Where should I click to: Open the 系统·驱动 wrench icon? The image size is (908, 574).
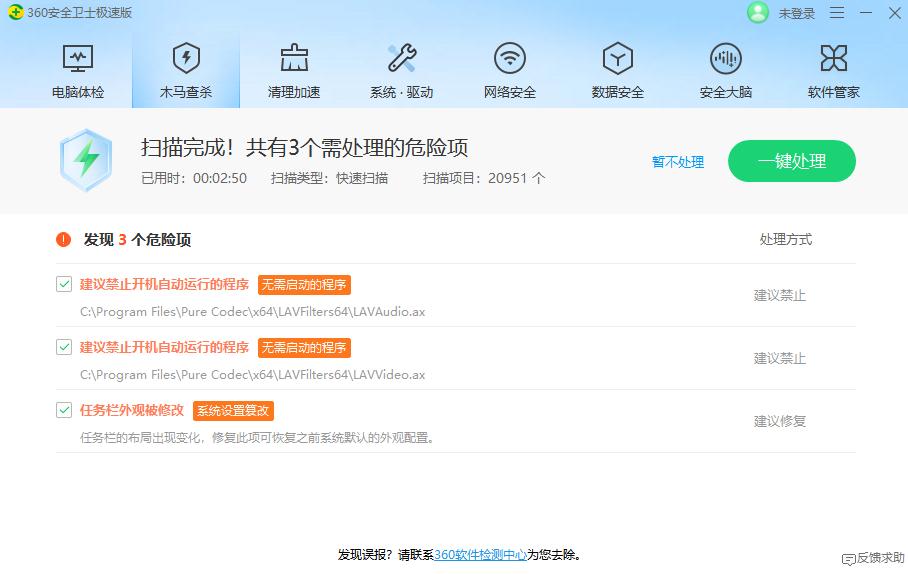402,58
